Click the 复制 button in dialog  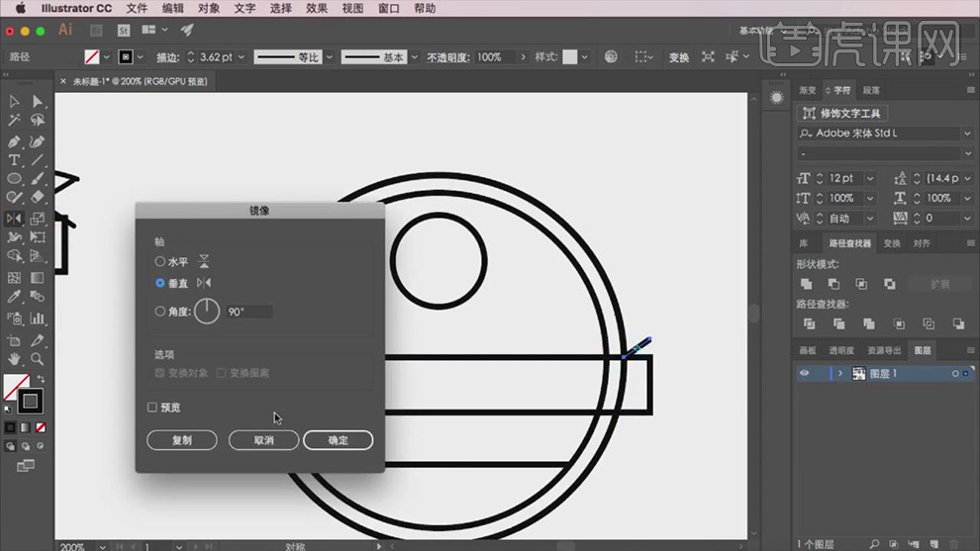point(181,440)
